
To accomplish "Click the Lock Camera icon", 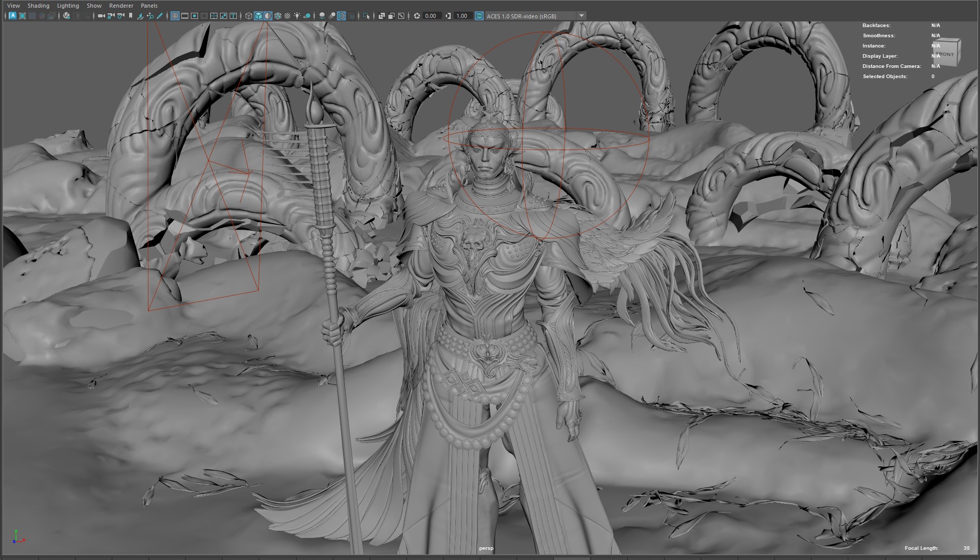I will [111, 16].
